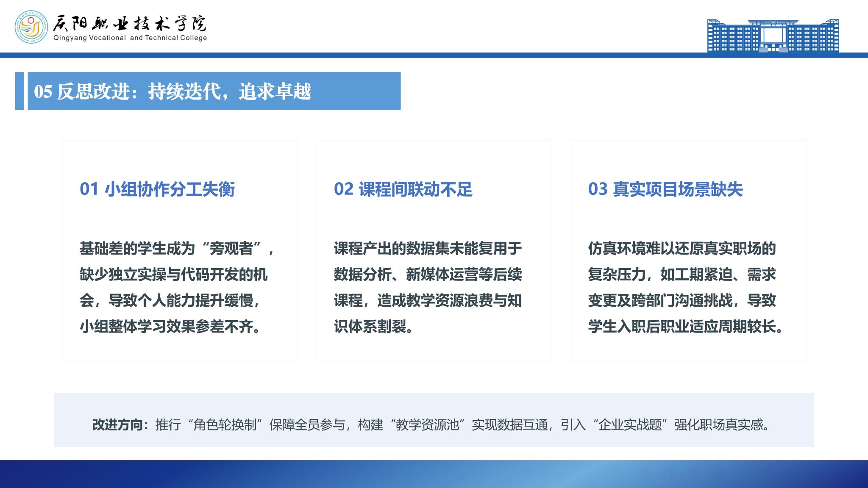This screenshot has width=868, height=488.
Task: Select the college name calligraphy text
Action: coord(130,24)
